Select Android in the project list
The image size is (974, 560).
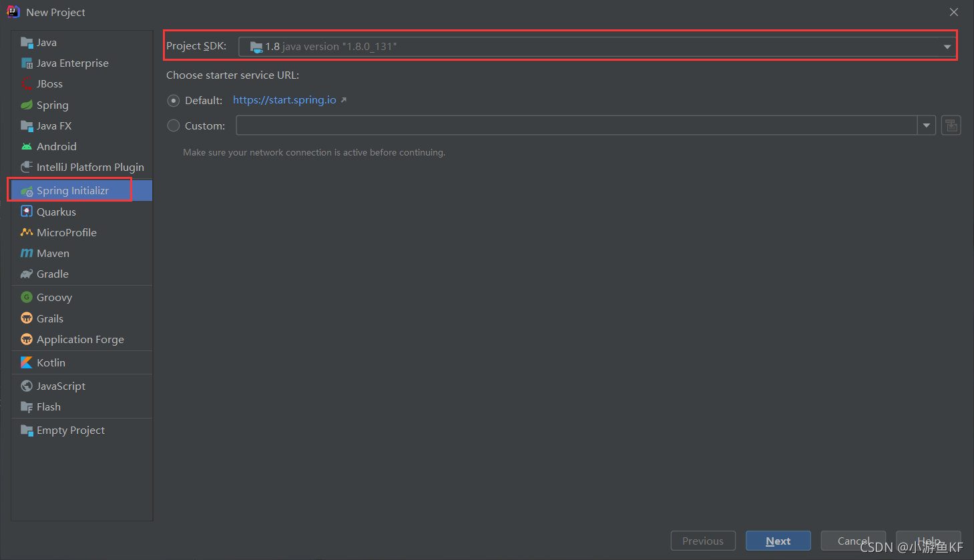[82, 146]
